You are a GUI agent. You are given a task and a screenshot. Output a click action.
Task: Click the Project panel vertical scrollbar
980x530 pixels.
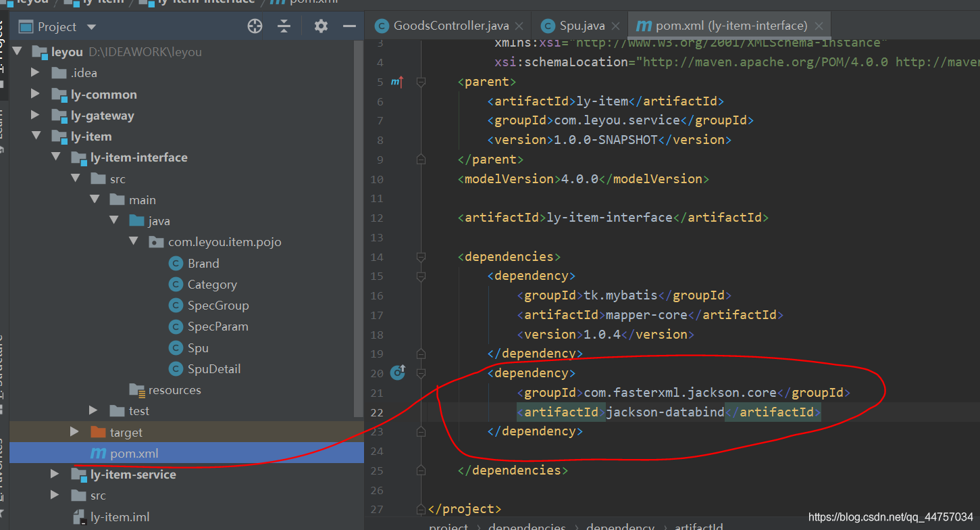coord(359,230)
